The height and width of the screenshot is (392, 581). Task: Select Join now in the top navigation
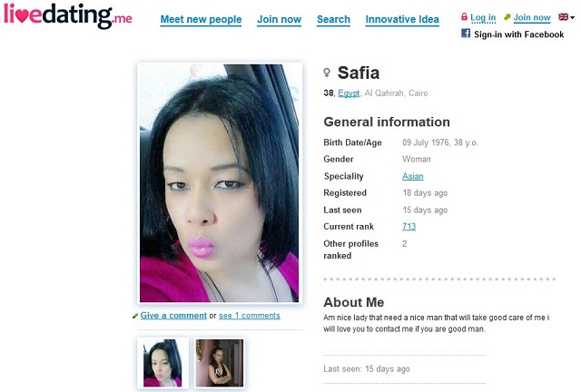[279, 19]
